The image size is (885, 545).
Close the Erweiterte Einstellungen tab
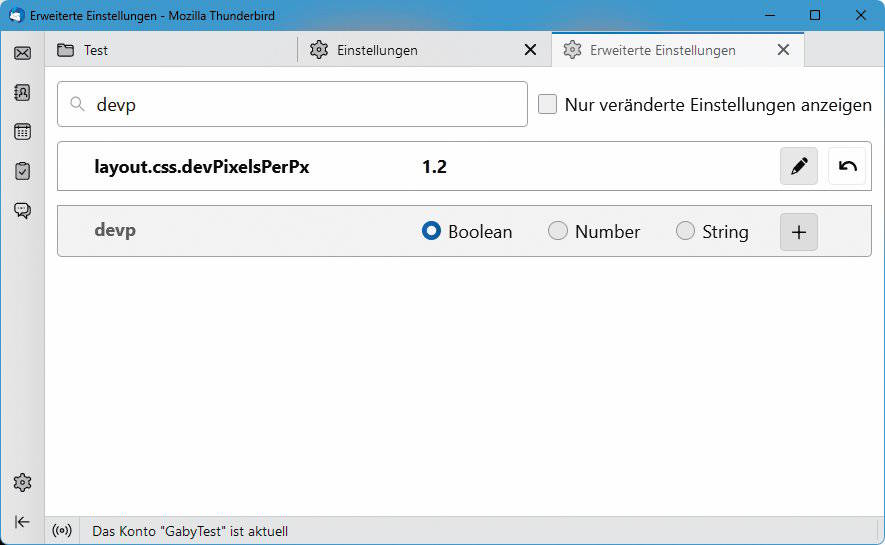[x=783, y=50]
